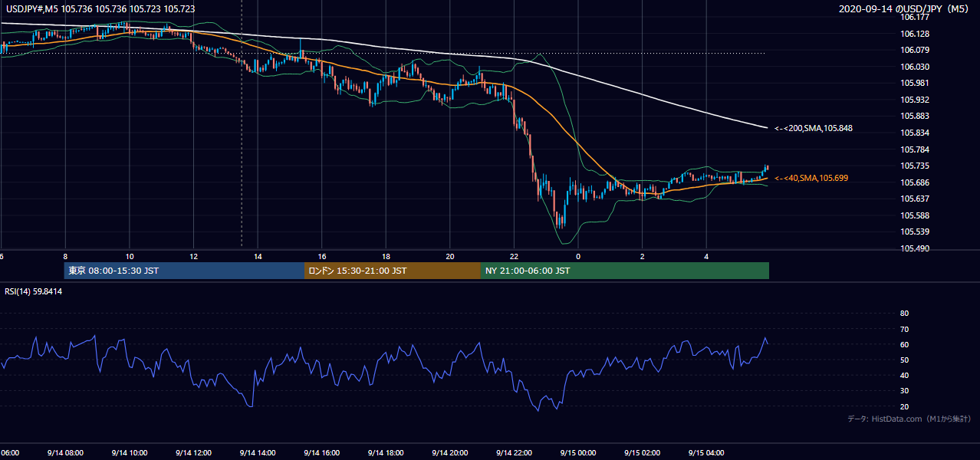Select the ロンドン 15:30-21:00 JST session bar
This screenshot has height=460, width=980.
click(x=393, y=271)
